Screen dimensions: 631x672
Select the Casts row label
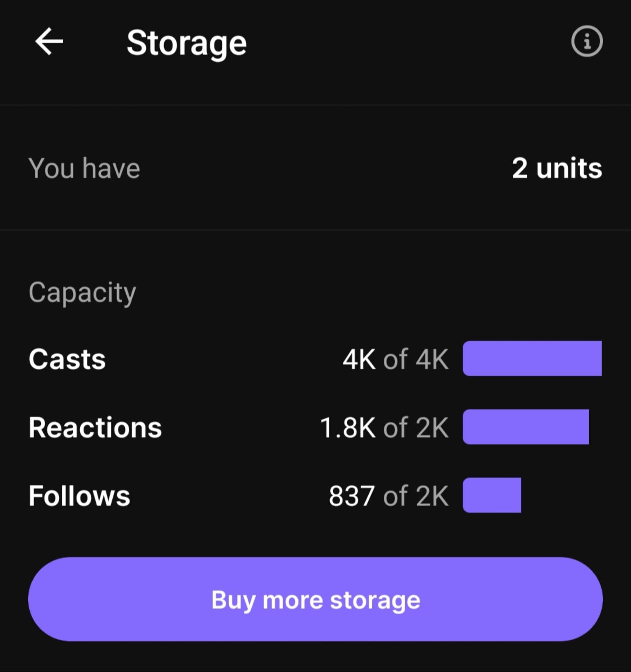click(x=67, y=359)
